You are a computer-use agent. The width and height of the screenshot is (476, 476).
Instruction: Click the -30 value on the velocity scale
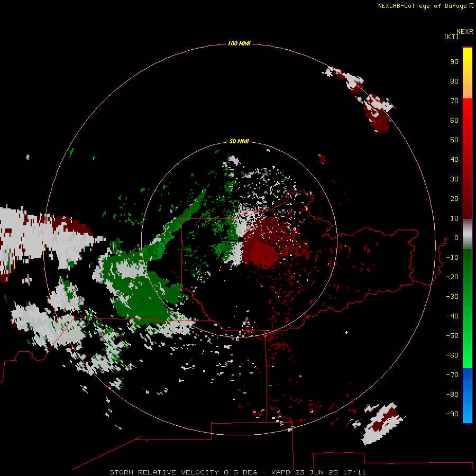tap(452, 297)
